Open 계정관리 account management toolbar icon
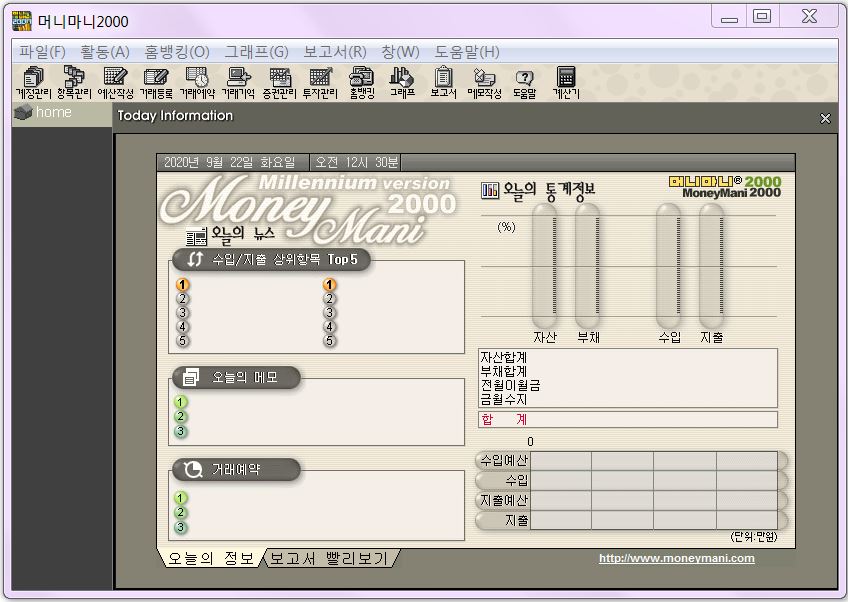 (x=33, y=83)
